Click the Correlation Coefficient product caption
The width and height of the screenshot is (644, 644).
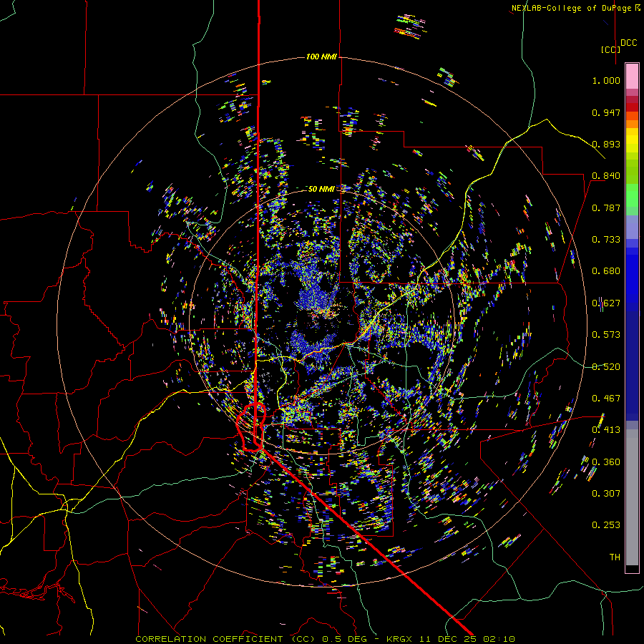coord(325,639)
